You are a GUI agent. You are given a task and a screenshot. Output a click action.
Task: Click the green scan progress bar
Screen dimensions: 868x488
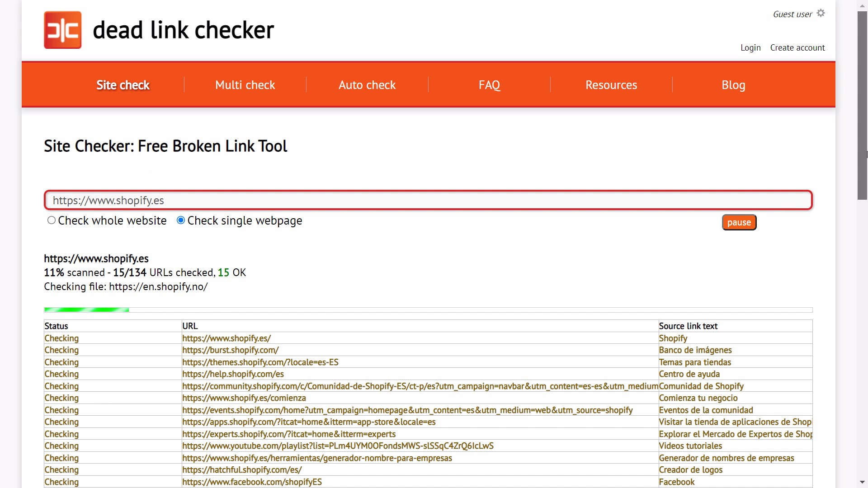pyautogui.click(x=86, y=310)
